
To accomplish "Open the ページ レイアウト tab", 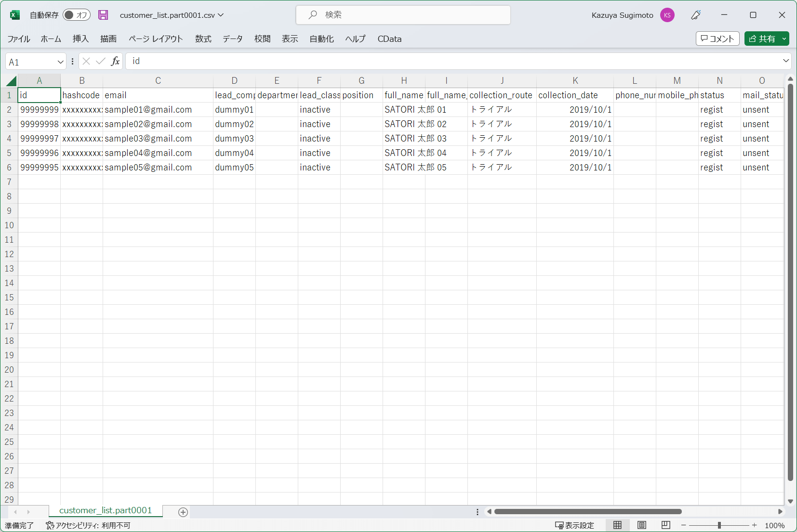I will [156, 39].
